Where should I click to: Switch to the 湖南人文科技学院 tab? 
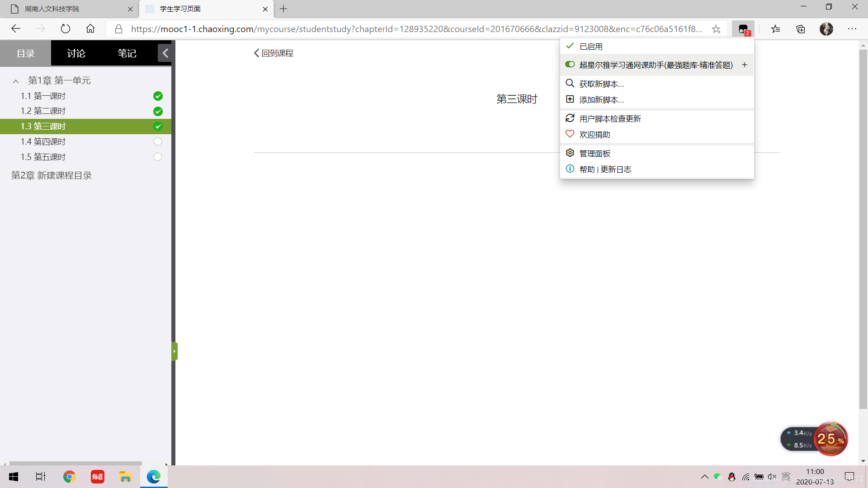[x=70, y=9]
